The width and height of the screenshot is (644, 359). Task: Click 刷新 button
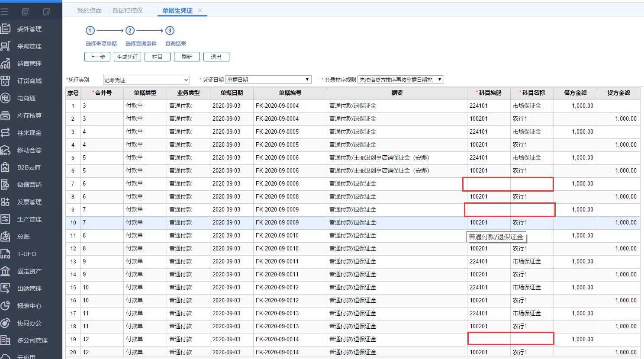pyautogui.click(x=187, y=57)
